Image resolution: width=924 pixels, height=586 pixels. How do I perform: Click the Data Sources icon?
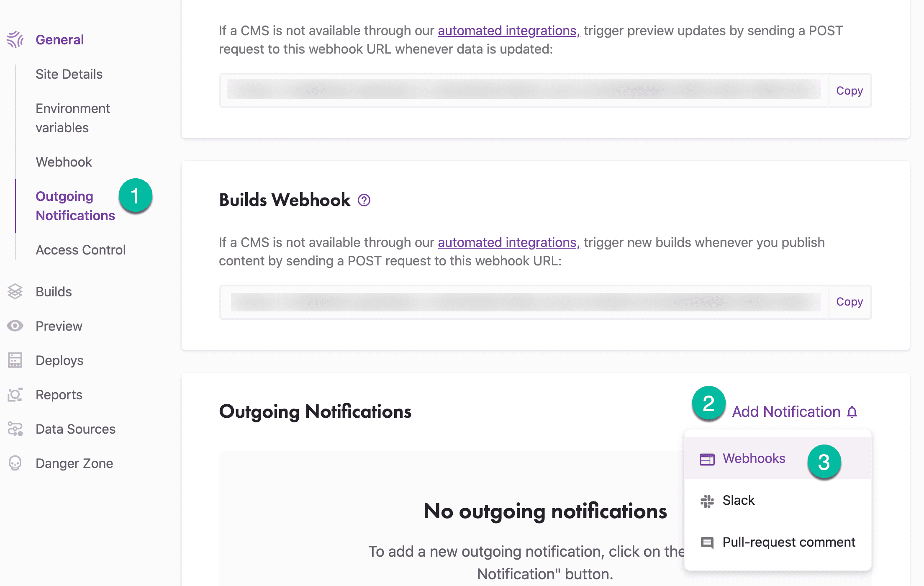click(15, 429)
